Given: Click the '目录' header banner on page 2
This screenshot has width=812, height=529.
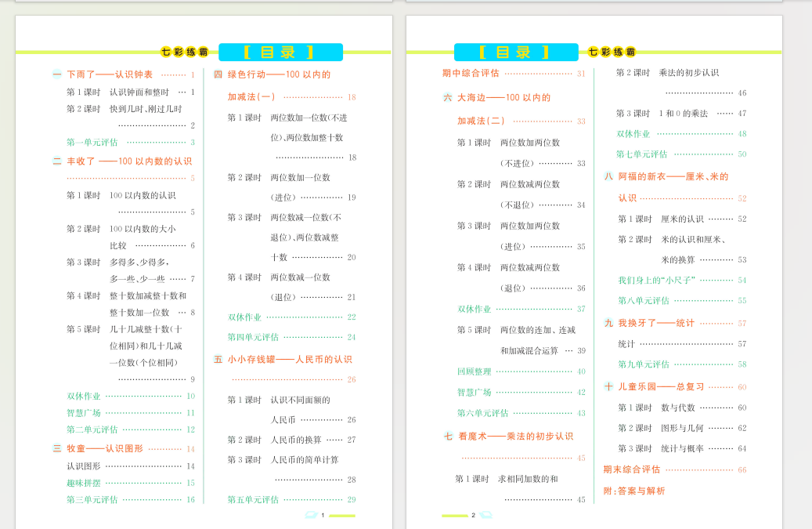Looking at the screenshot, I should [516, 52].
